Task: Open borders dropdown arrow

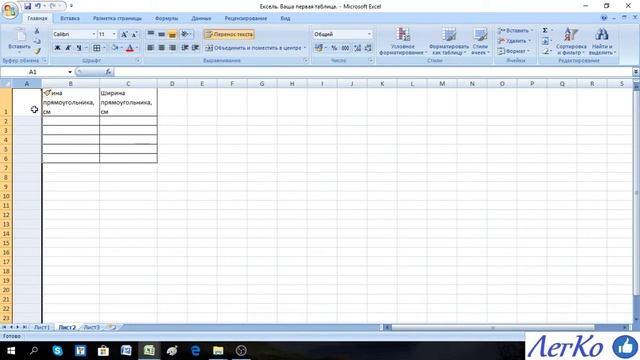Action: [104, 48]
